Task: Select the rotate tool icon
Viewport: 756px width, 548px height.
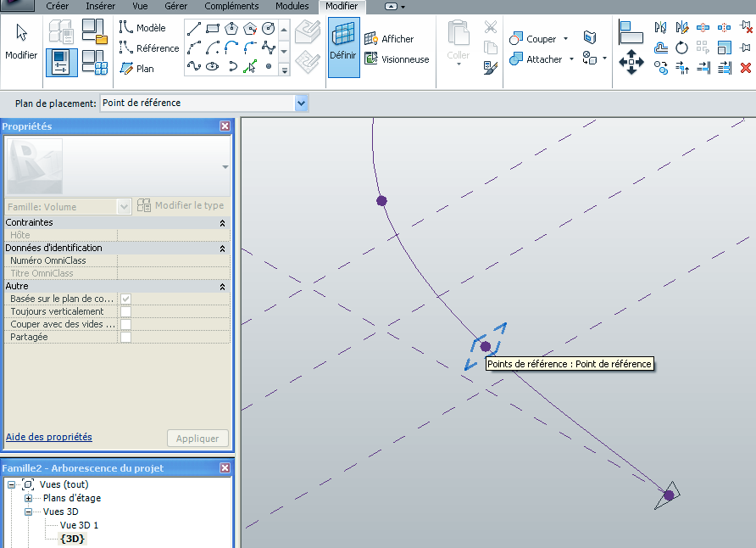Action: (x=683, y=48)
